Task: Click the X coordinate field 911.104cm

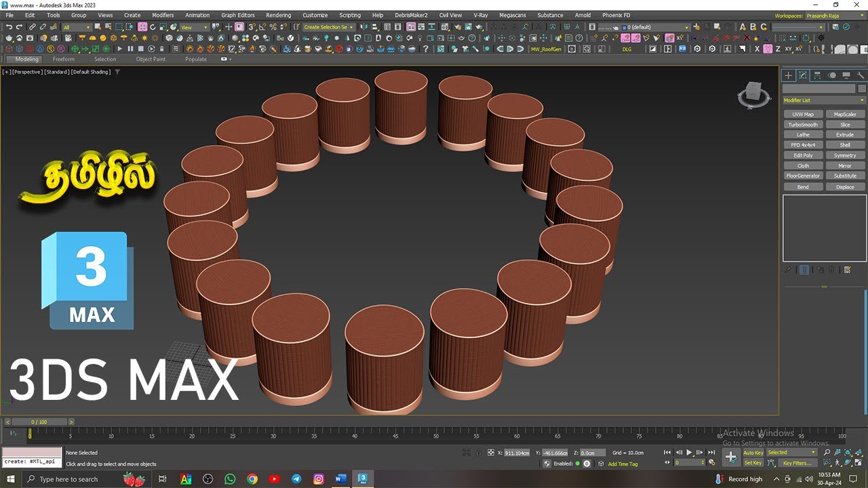Action: (517, 453)
